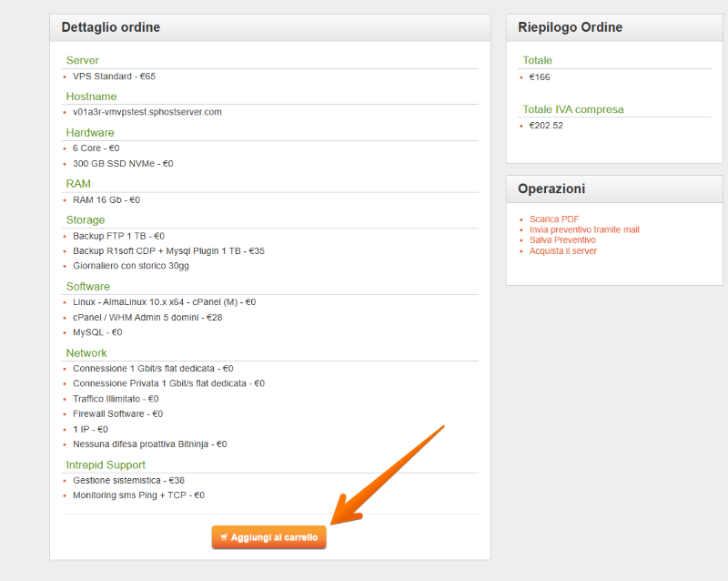This screenshot has width=728, height=581.
Task: Click the Operazioni panel heading
Action: 551,189
